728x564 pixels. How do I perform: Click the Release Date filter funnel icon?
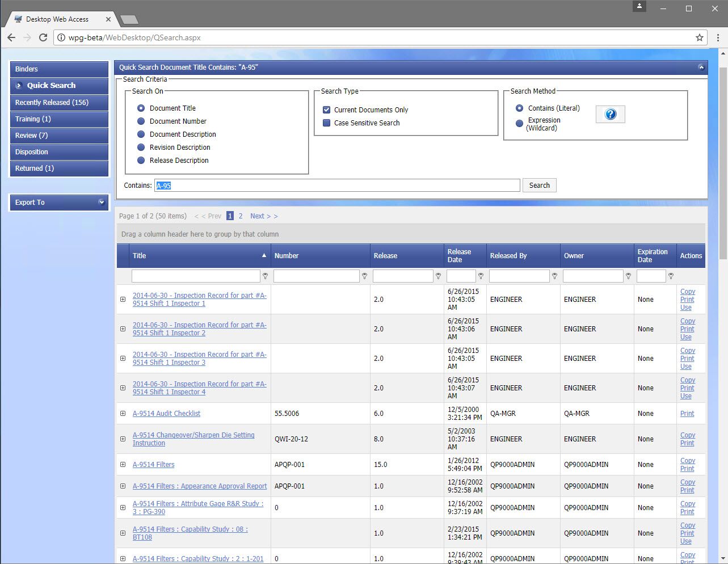point(481,276)
